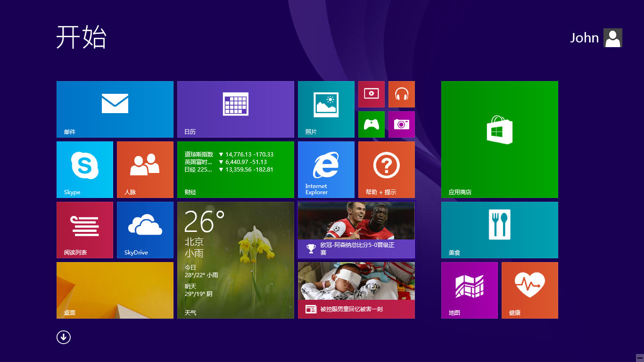Open the 应用商店 (Store) tile
This screenshot has width=644, height=362.
point(499,139)
